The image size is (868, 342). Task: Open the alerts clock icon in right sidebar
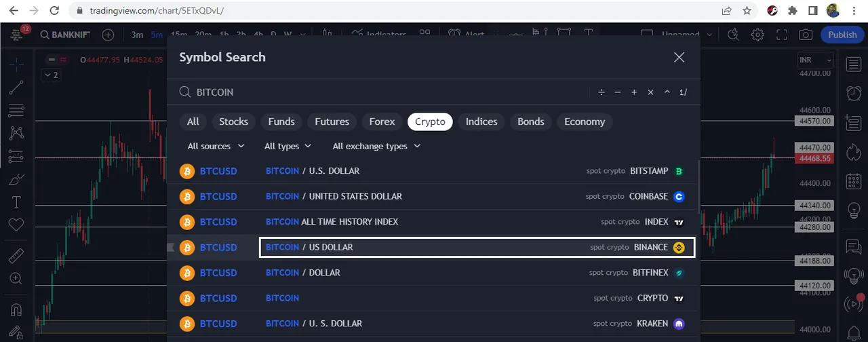coord(852,92)
